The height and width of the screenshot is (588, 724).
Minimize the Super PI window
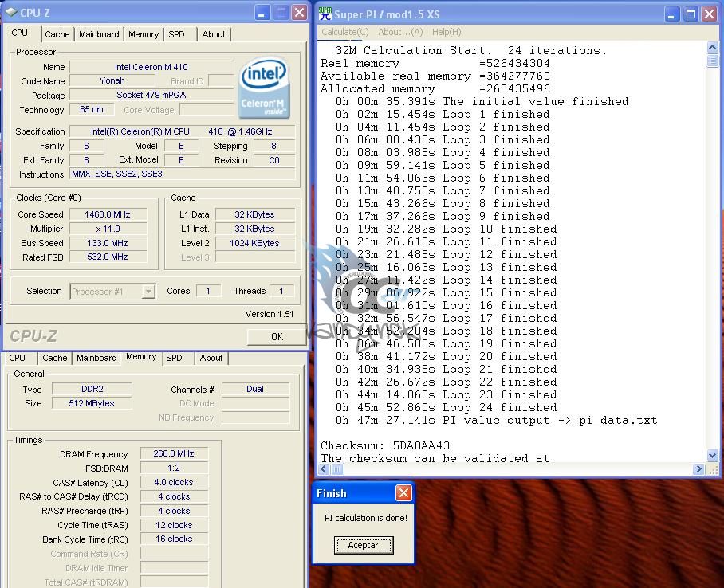[x=672, y=14]
